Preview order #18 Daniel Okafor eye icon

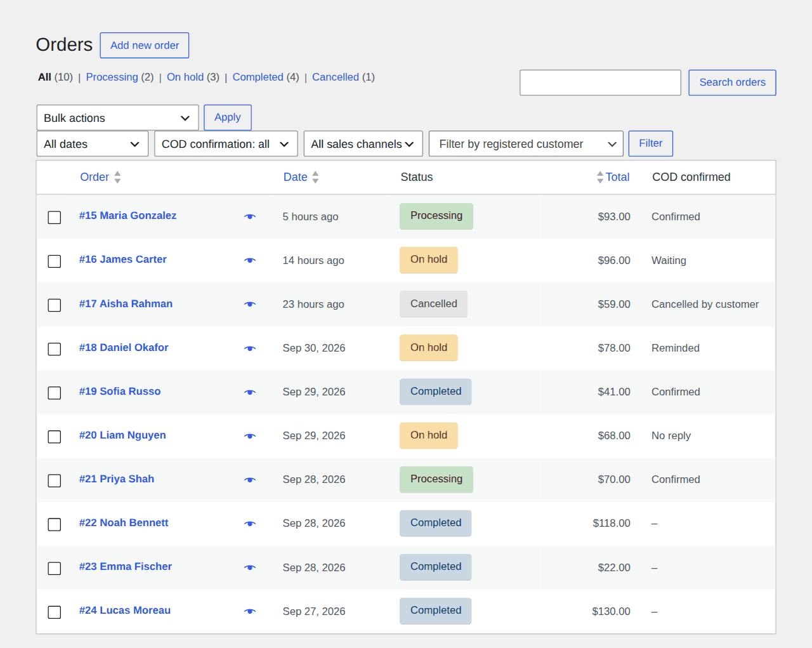point(250,348)
